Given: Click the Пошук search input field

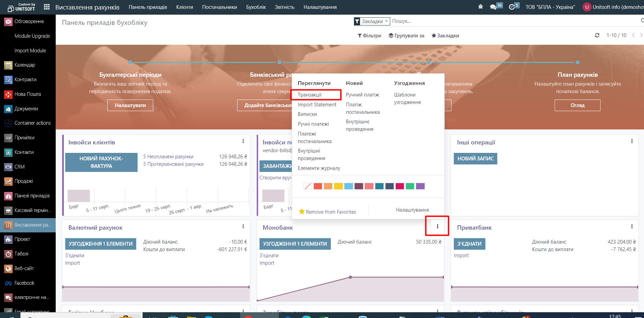Looking at the screenshot, I should 509,21.
